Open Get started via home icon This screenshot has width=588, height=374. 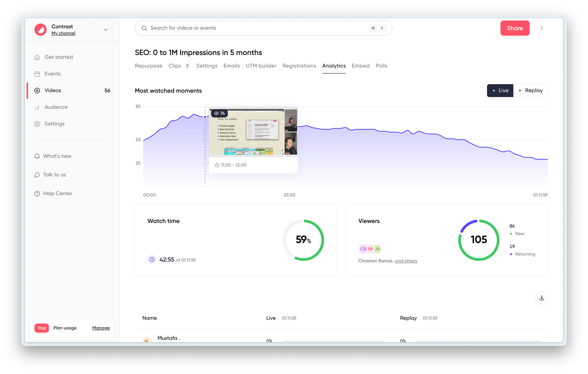click(x=37, y=57)
